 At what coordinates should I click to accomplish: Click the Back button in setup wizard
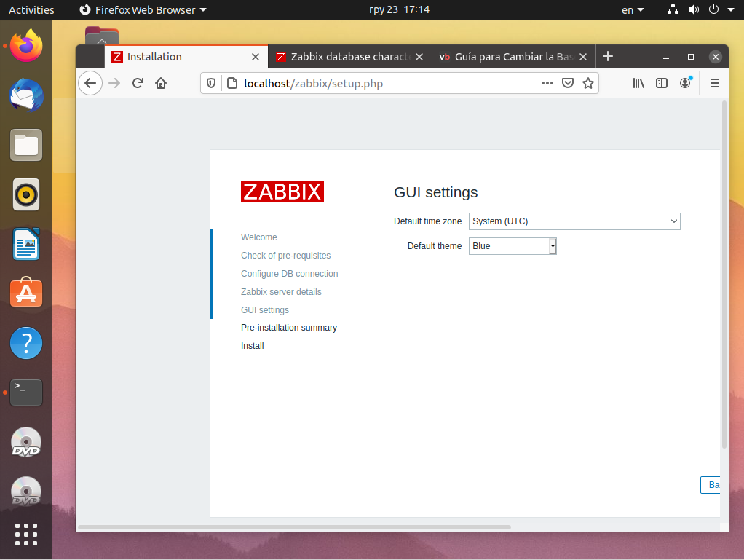pos(711,485)
